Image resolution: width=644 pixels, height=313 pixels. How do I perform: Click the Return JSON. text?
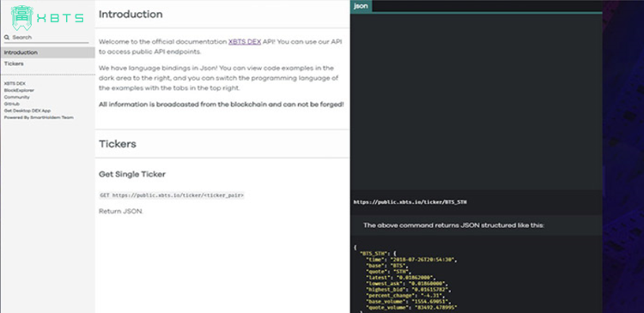pyautogui.click(x=121, y=212)
